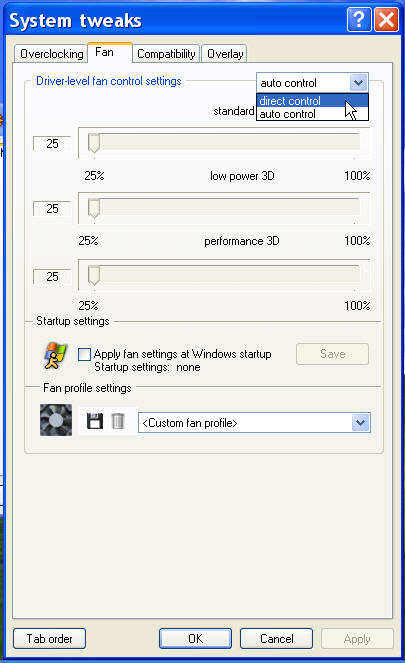Click the fan image icon
The image size is (405, 663).
pyautogui.click(x=56, y=420)
